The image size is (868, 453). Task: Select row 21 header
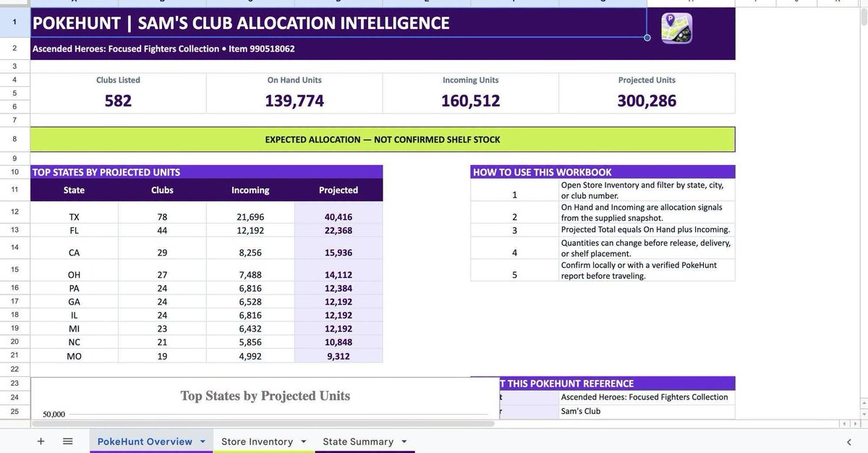coord(14,355)
